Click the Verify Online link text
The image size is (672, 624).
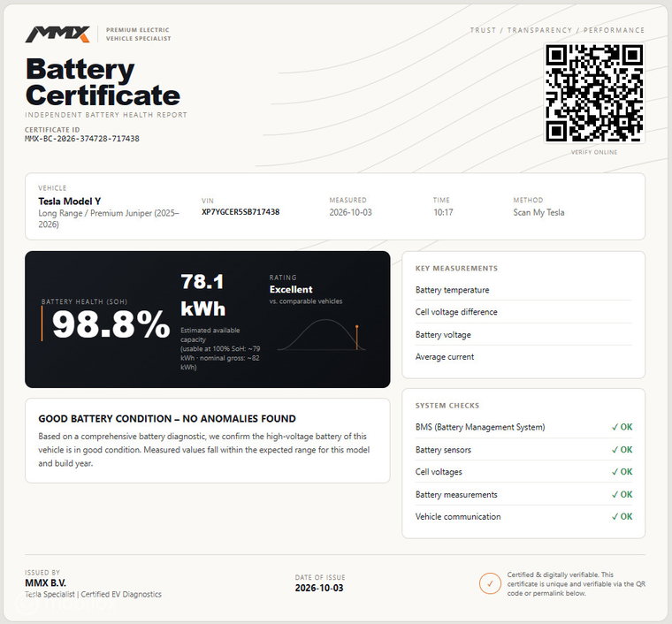click(594, 152)
